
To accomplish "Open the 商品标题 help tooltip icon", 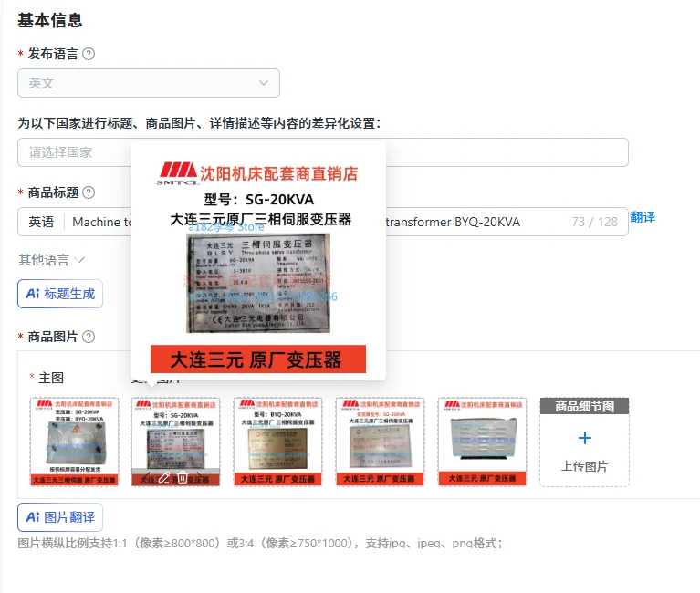I will [89, 192].
